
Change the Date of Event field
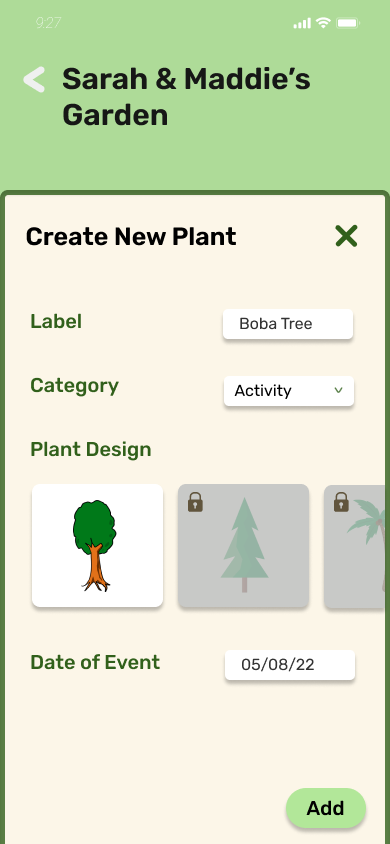[x=290, y=665]
